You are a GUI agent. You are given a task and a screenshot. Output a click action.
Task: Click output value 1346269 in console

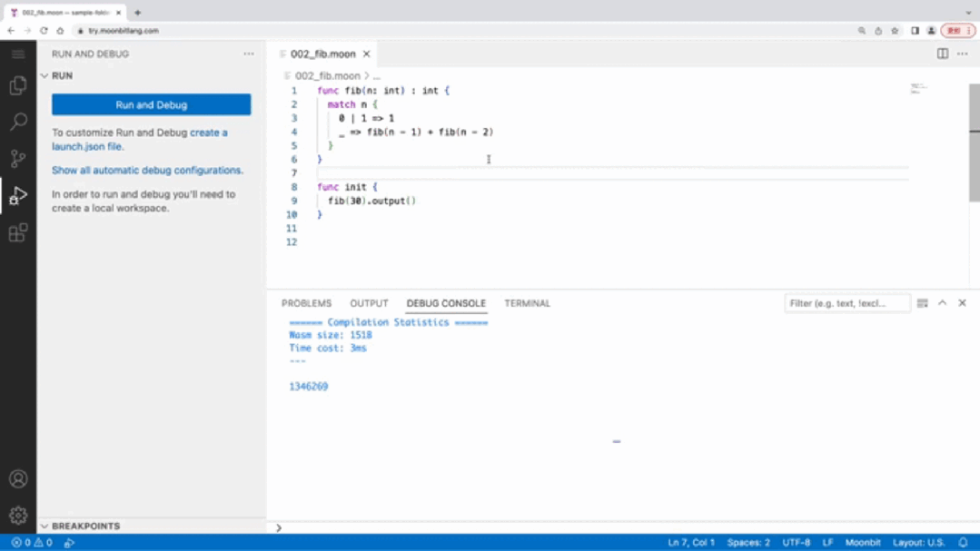click(309, 387)
